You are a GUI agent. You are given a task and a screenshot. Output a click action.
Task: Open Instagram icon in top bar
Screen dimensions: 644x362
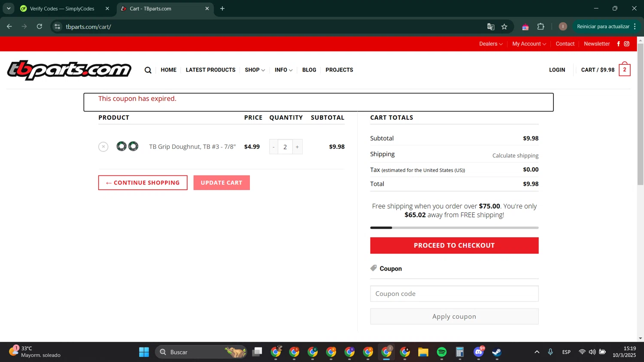pyautogui.click(x=626, y=44)
